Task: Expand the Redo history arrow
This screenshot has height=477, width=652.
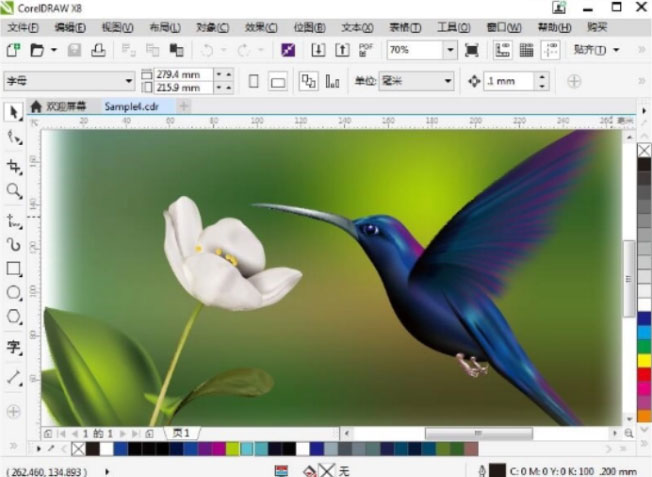Action: coord(261,50)
